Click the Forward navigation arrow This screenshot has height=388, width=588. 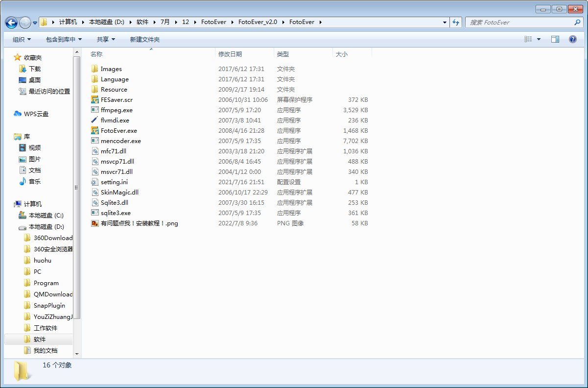(x=25, y=23)
